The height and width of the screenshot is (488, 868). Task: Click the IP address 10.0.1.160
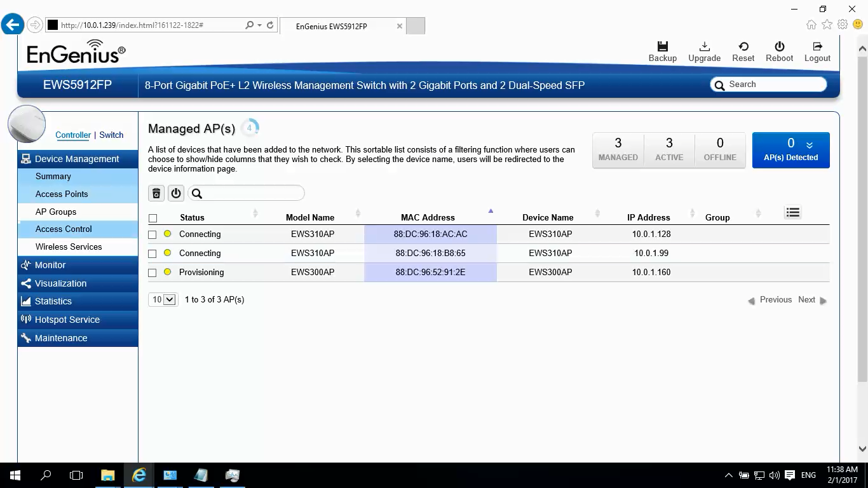click(x=651, y=272)
